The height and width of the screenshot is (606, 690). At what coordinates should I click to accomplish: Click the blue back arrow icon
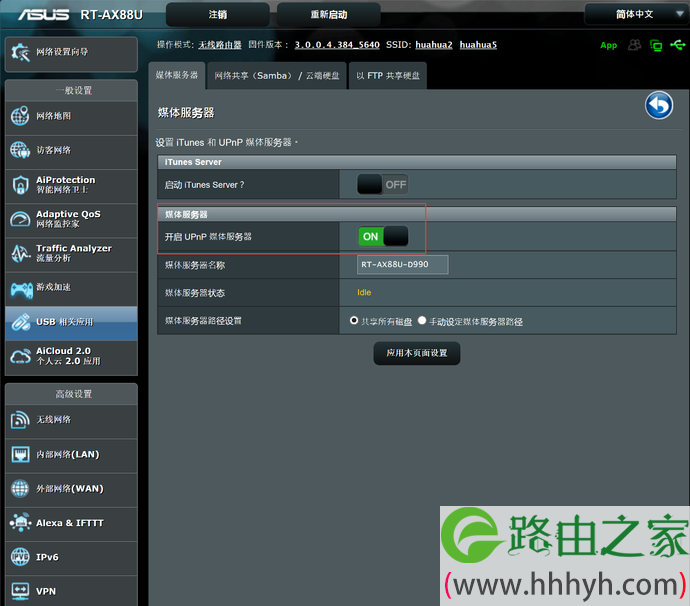tap(659, 106)
